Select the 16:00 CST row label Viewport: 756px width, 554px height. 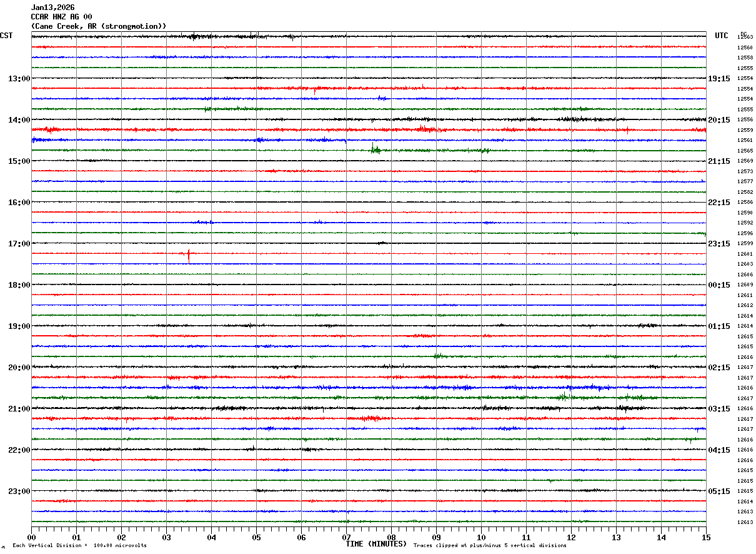coord(19,203)
